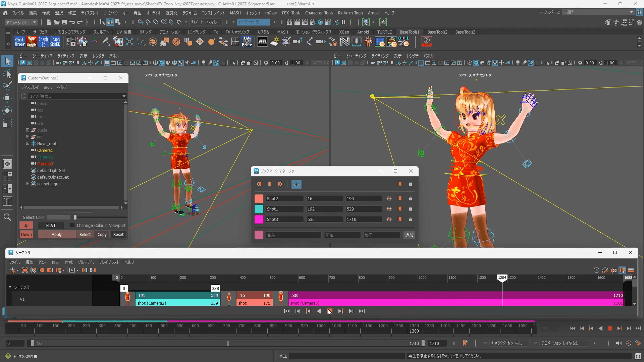
Task: Open the ファイル menu in main menu bar
Action: [x=18, y=13]
